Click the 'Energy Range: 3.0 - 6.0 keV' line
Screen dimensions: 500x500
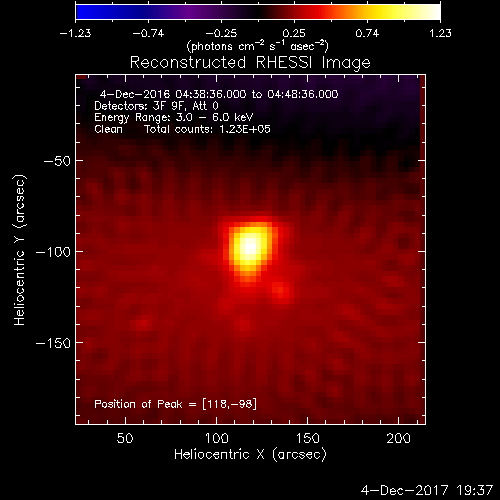174,118
